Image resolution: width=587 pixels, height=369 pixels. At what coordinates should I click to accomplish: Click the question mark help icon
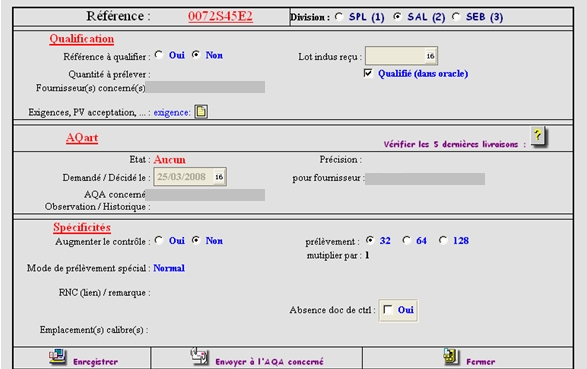pos(538,137)
